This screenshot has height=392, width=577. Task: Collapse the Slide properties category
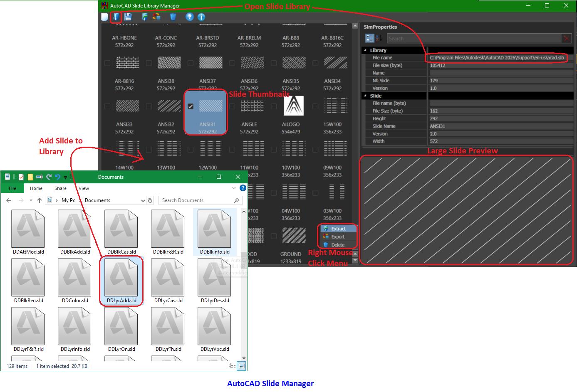366,96
